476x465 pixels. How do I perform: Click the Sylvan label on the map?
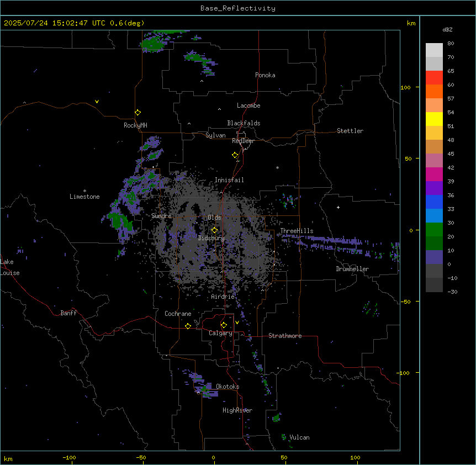[x=215, y=135]
